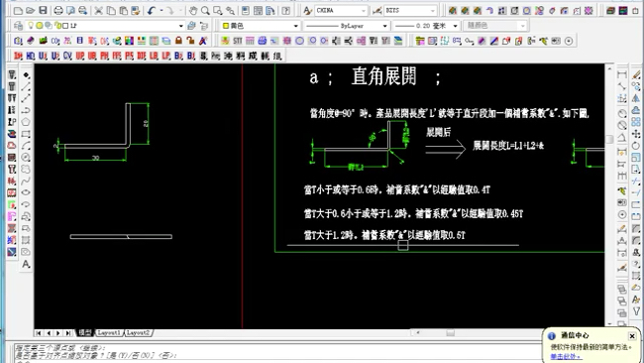This screenshot has width=644, height=363.
Task: Click the DIE custom toolbar button
Action: (x=142, y=56)
